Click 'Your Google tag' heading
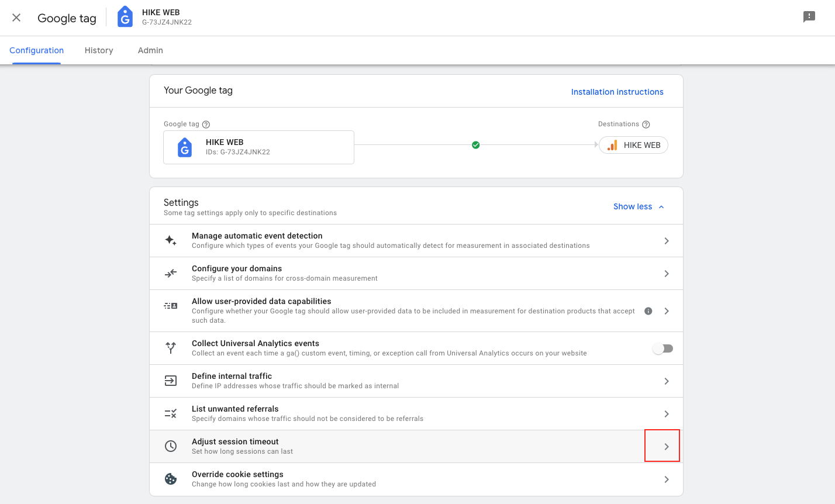 (198, 90)
